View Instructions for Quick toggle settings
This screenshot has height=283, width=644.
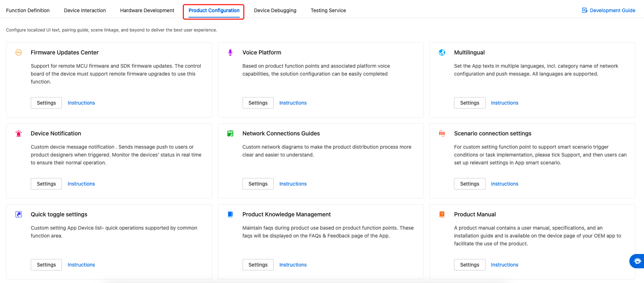point(81,265)
